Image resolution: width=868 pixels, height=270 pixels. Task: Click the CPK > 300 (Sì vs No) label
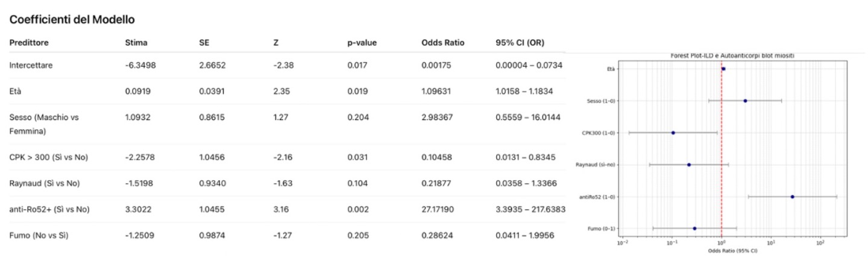coord(49,157)
